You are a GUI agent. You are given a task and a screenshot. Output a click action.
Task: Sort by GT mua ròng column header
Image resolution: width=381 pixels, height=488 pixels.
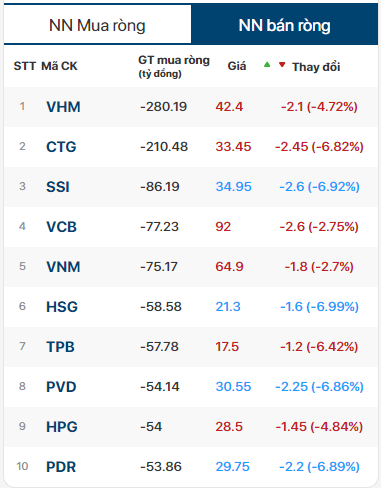(x=174, y=66)
